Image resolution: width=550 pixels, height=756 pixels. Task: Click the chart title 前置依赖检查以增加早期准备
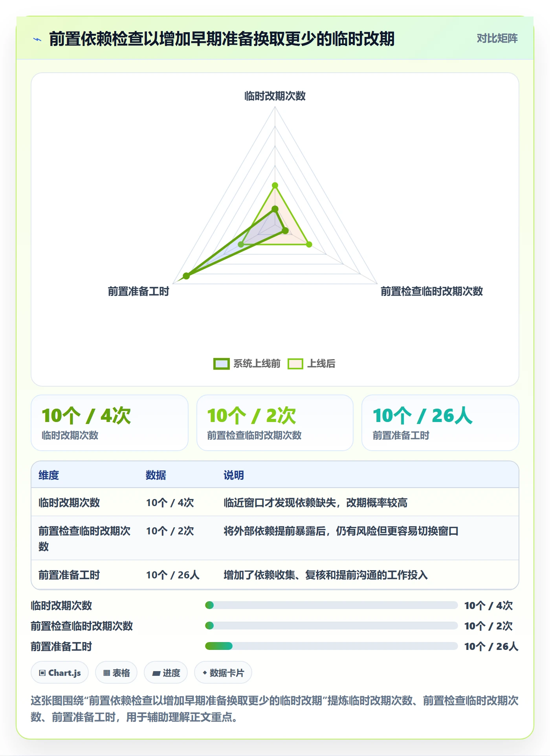(x=222, y=39)
